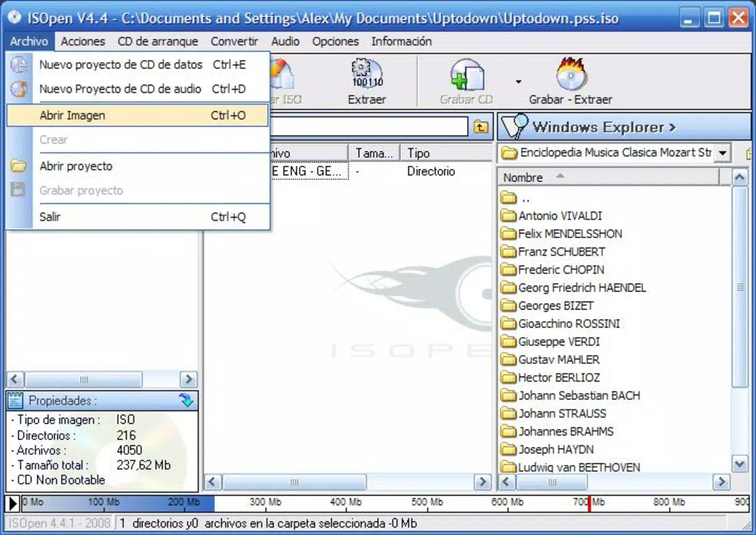Click the Windows Explorer header icon
The height and width of the screenshot is (535, 756).
point(515,126)
